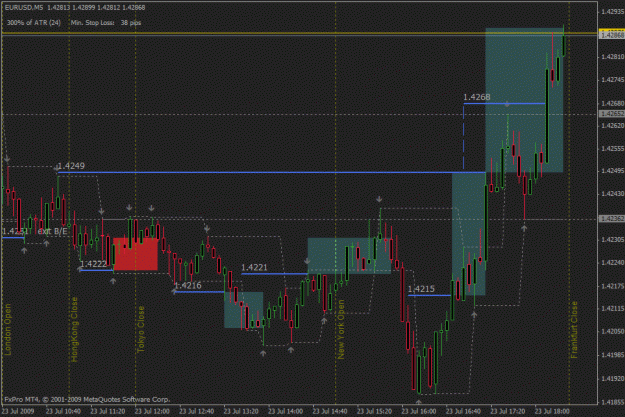
Task: Click the 1.41920 price axis label
Action: coord(613,378)
